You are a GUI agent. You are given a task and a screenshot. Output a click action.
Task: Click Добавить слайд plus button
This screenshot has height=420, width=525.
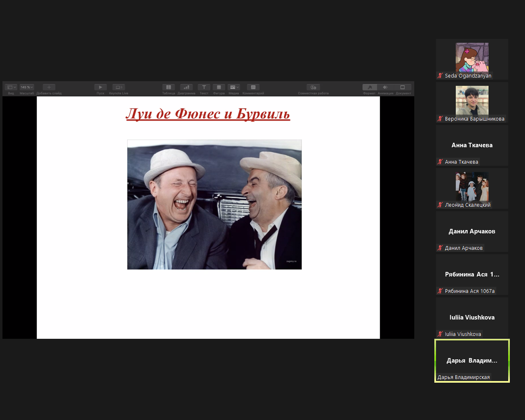click(x=49, y=87)
